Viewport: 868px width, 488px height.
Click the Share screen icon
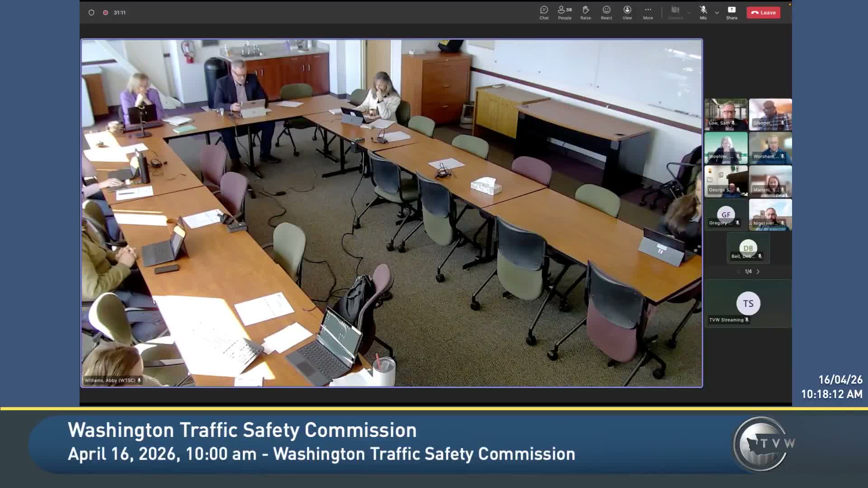pyautogui.click(x=731, y=13)
